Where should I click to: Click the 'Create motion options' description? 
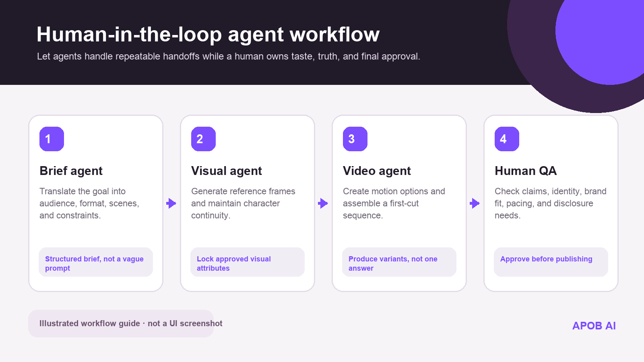pos(394,204)
